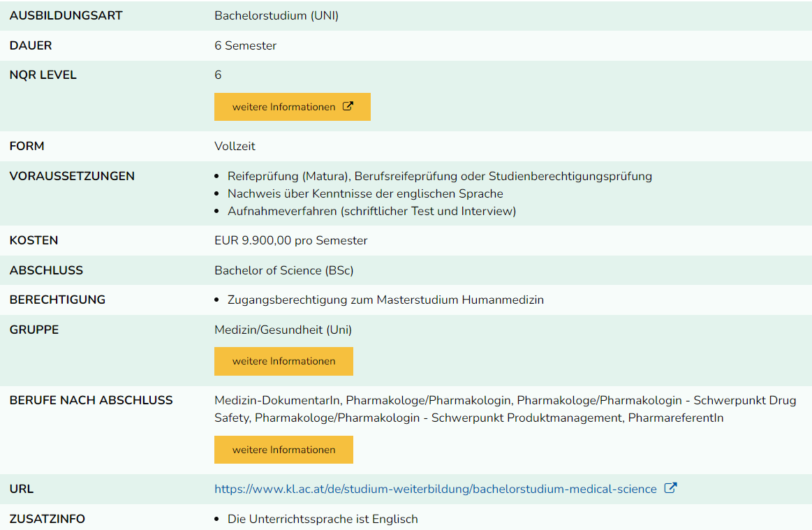Click 'Nachweis über Kenntnisse der englischen Sprache'
The height and width of the screenshot is (530, 812).
tap(365, 193)
